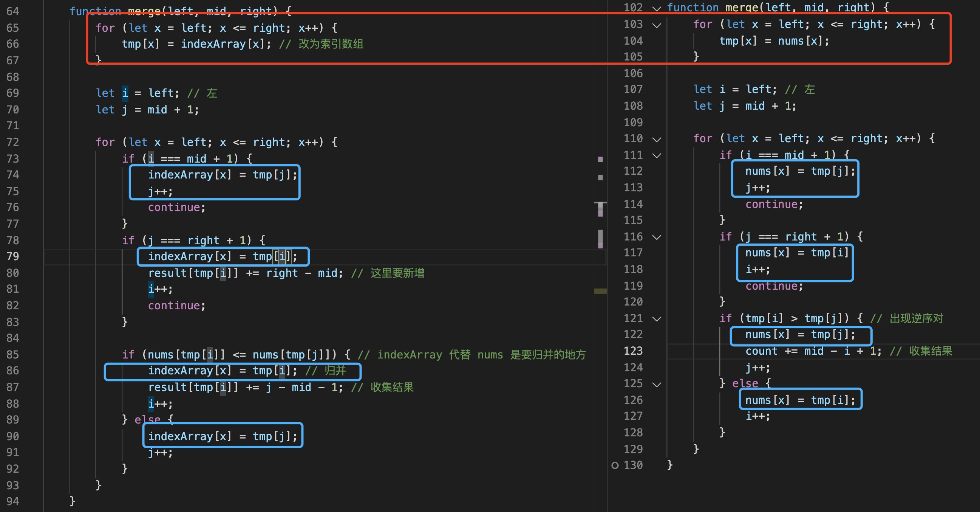Click the circle marker beside line 130
Screen dimensions: 980x512
click(615, 465)
